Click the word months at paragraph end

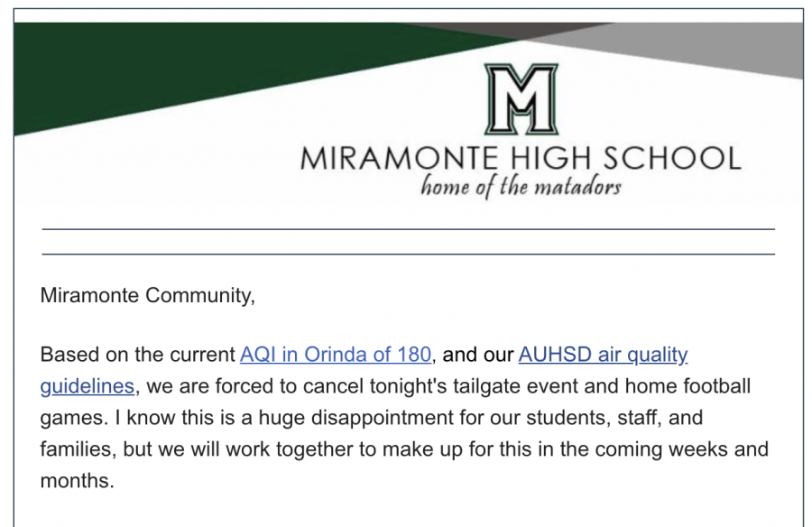pyautogui.click(x=76, y=481)
